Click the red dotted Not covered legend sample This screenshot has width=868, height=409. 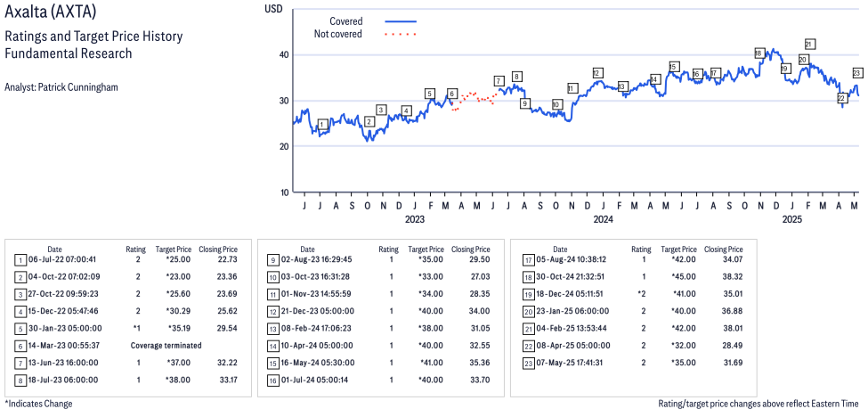(401, 35)
